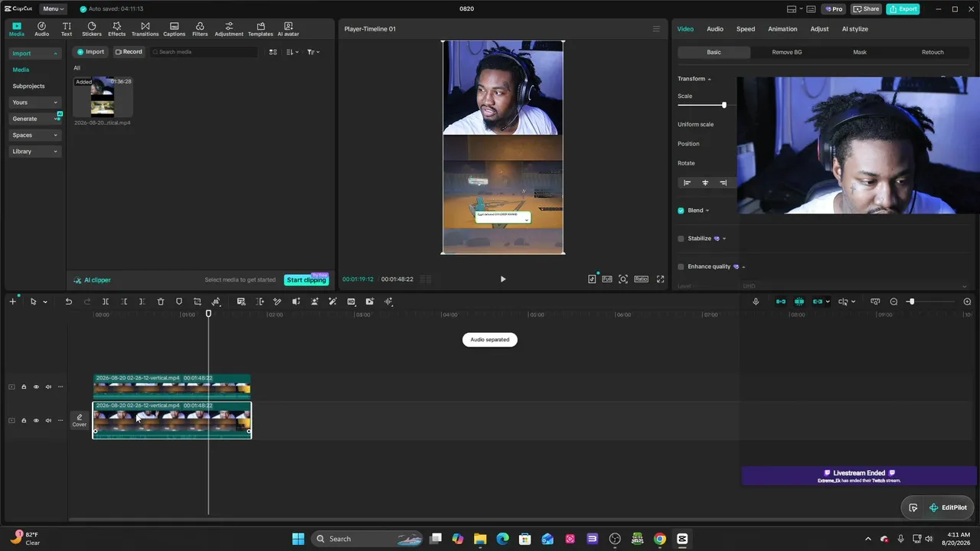Zoom out the timeline

893,302
